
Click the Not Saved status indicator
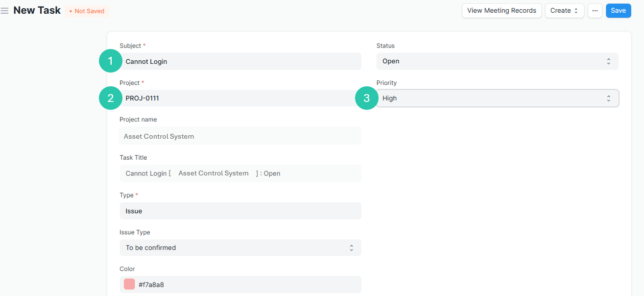pos(87,10)
